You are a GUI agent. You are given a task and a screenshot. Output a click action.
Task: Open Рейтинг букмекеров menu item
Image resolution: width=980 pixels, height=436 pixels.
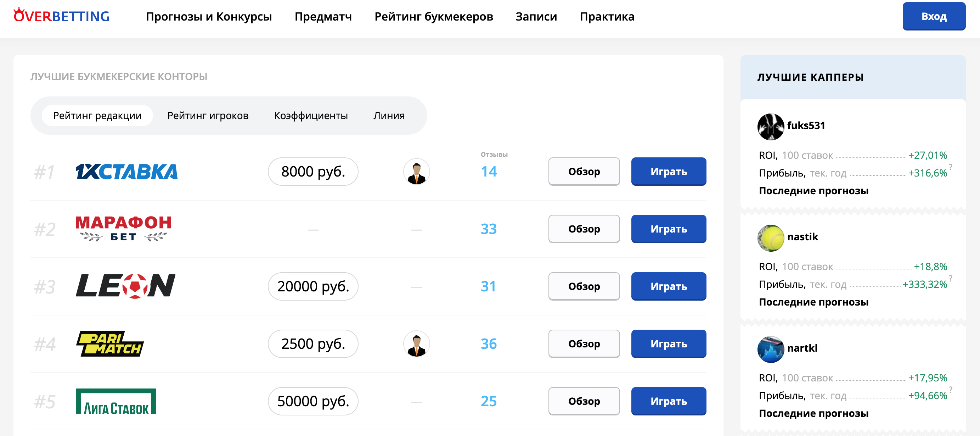click(434, 16)
